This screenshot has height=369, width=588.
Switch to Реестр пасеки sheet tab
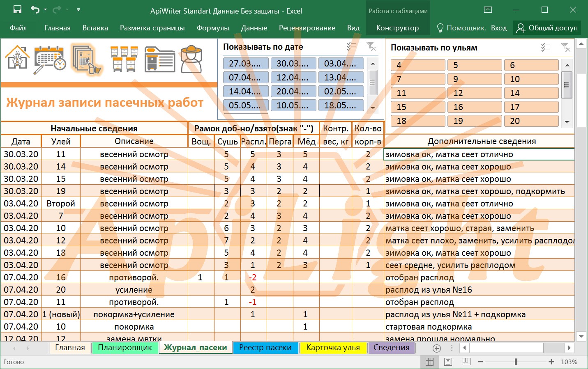pos(265,348)
